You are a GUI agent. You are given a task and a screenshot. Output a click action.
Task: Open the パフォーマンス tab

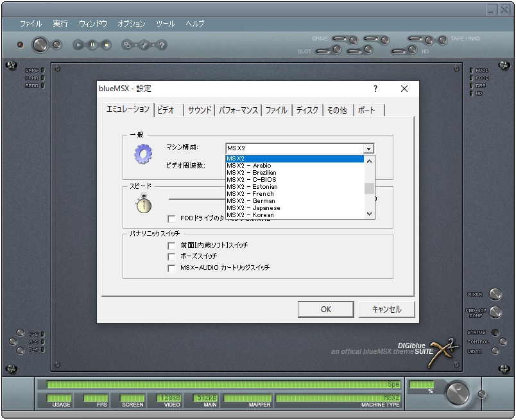pyautogui.click(x=238, y=110)
